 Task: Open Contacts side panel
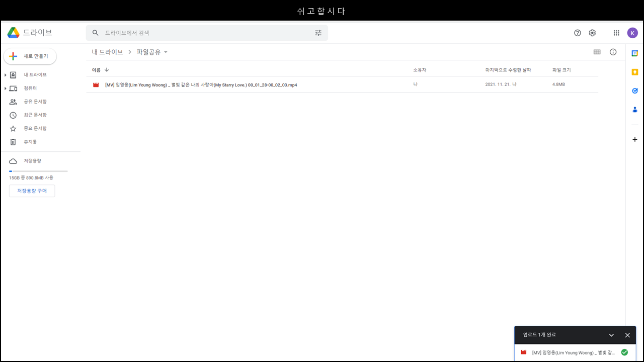click(635, 109)
